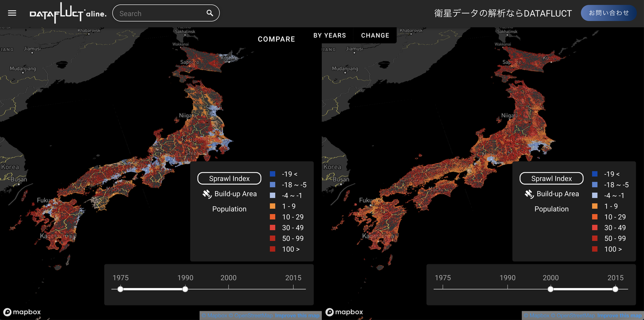This screenshot has height=320, width=644.
Task: Click the satellite icon in right legend
Action: point(529,194)
